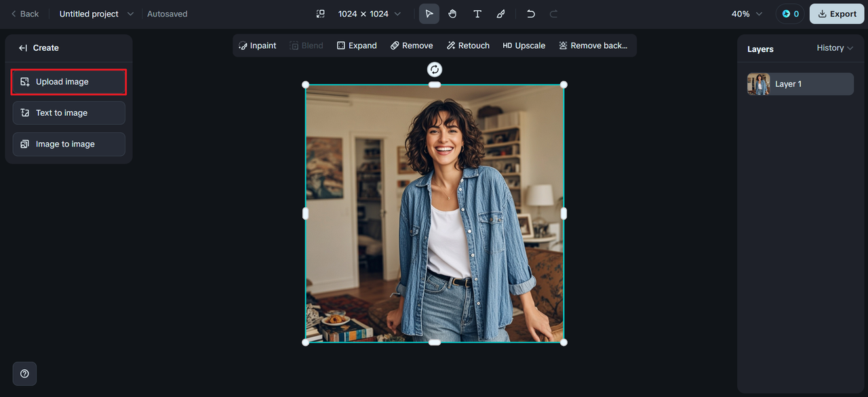Undo the last action
Image resolution: width=868 pixels, height=397 pixels.
coord(531,14)
